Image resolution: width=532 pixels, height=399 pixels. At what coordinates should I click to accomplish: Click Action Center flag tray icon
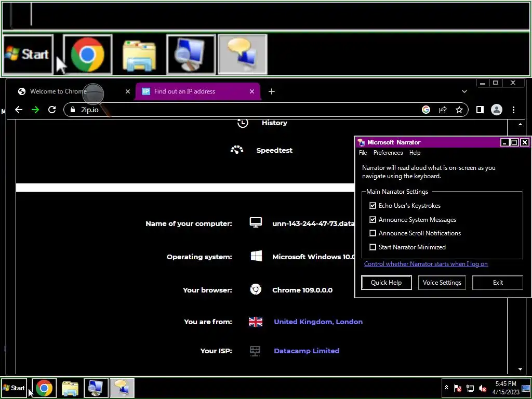(458, 388)
